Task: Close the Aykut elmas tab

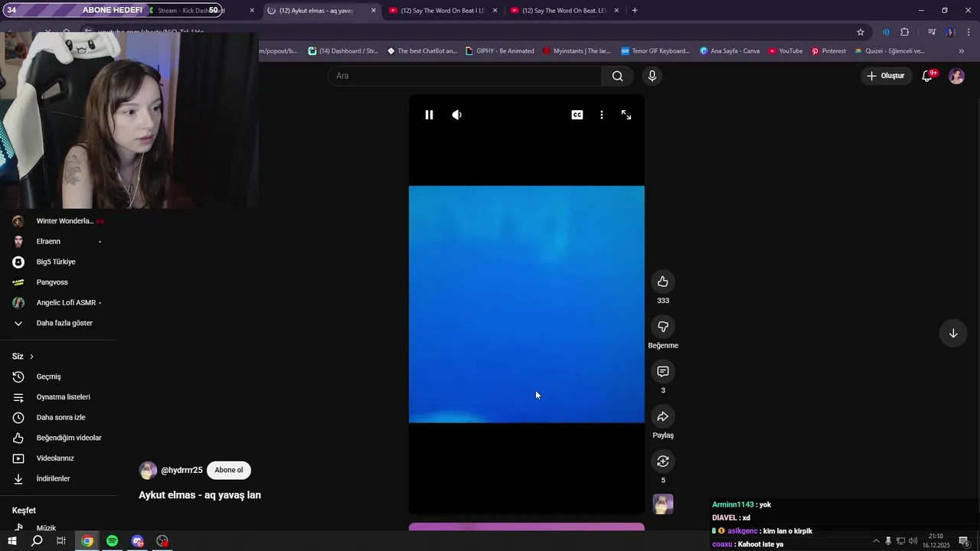Action: [374, 11]
